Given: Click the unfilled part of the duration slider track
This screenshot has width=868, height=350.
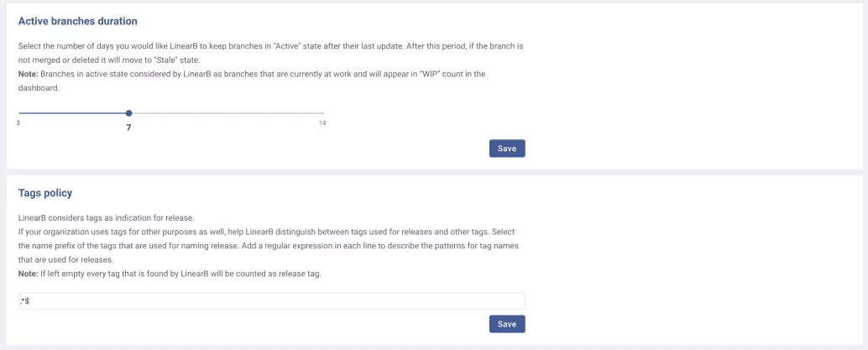Looking at the screenshot, I should 227,113.
